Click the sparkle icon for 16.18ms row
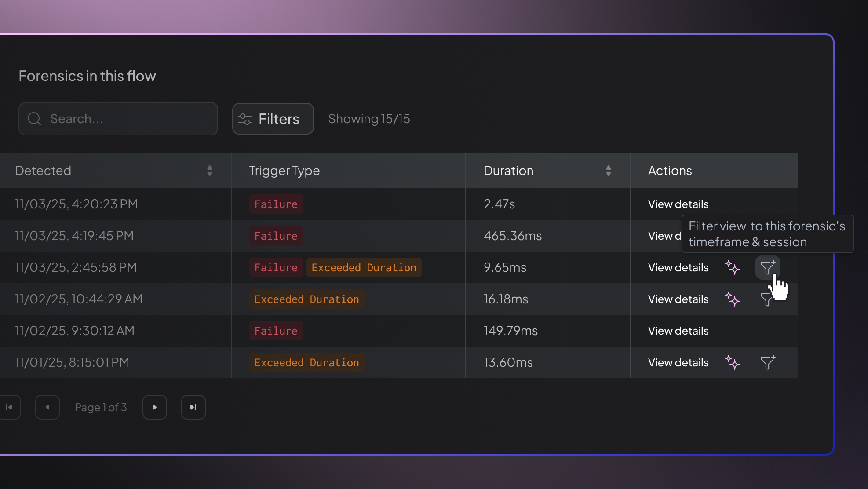The image size is (868, 489). [x=733, y=299]
